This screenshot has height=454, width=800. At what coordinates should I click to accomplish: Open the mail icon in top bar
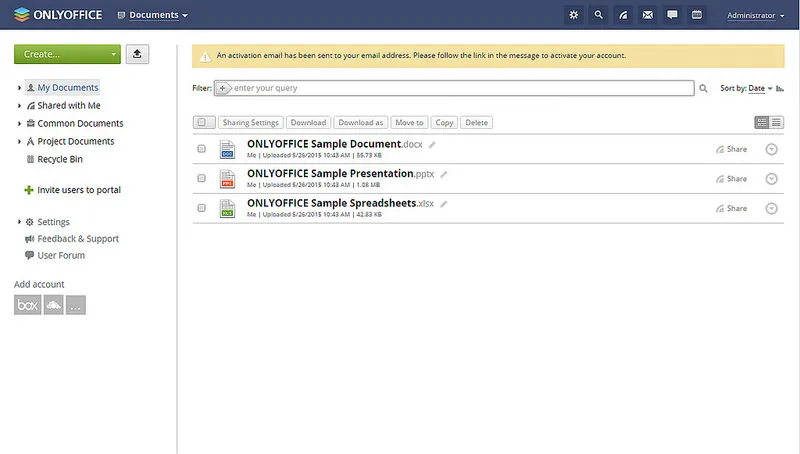pos(648,15)
